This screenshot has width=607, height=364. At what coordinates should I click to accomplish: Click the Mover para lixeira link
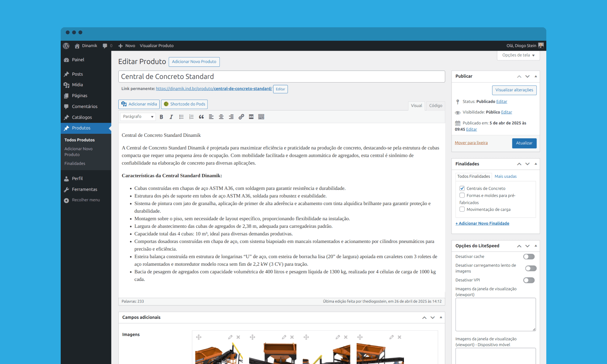[471, 143]
